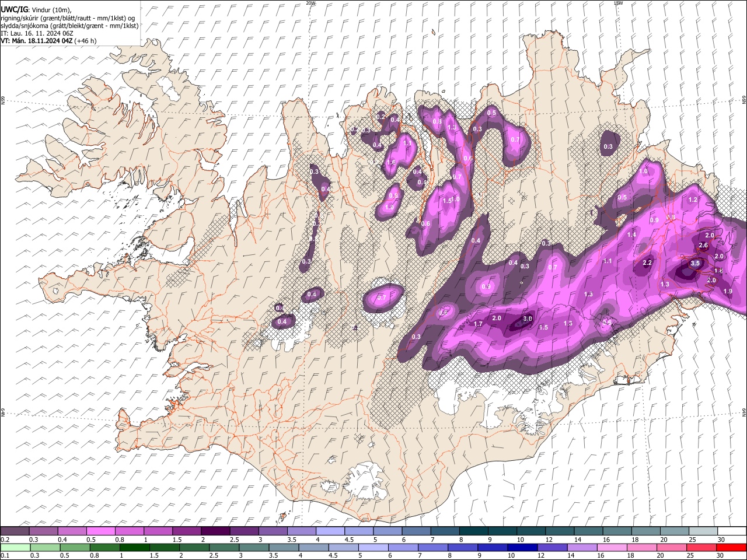Pick the pale green swatch above the 0.1 label
Viewport: 747px width, 560px height.
click(15, 547)
